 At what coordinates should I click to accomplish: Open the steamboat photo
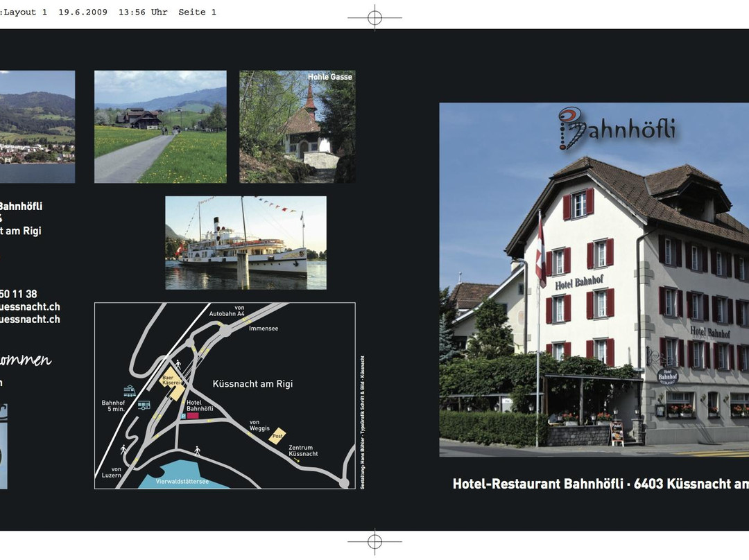[x=246, y=243]
